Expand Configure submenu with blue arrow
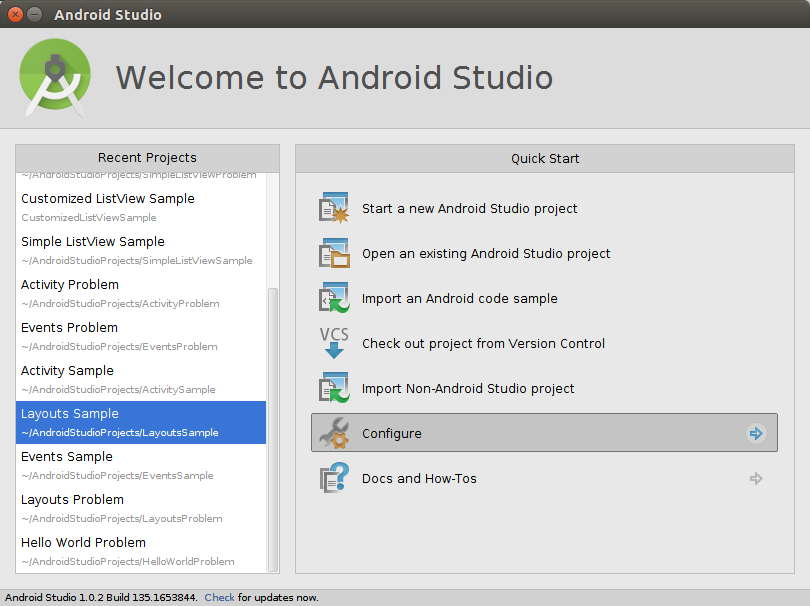This screenshot has height=606, width=810. click(x=756, y=433)
